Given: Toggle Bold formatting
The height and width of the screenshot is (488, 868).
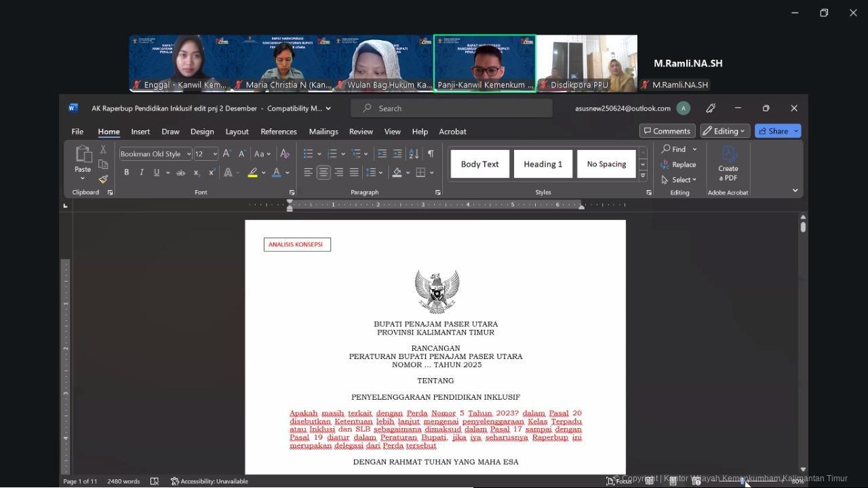Looking at the screenshot, I should [126, 172].
